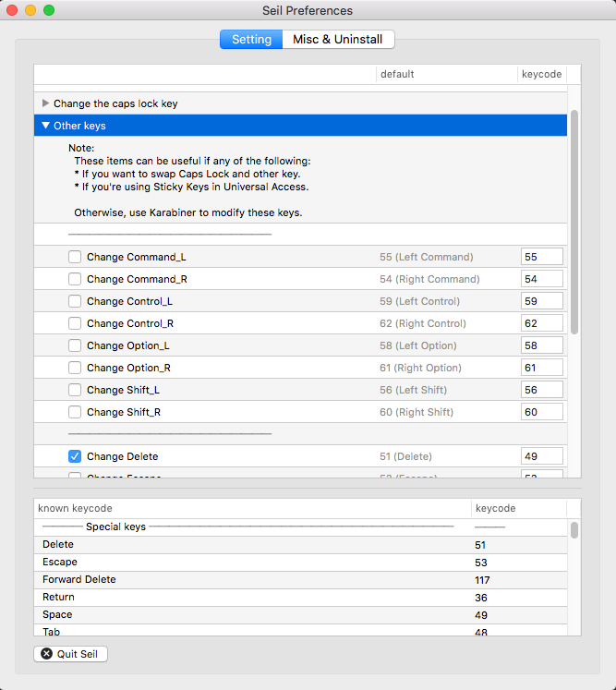The width and height of the screenshot is (616, 690).
Task: Edit the Control_L keycode field showing 59
Action: 541,301
